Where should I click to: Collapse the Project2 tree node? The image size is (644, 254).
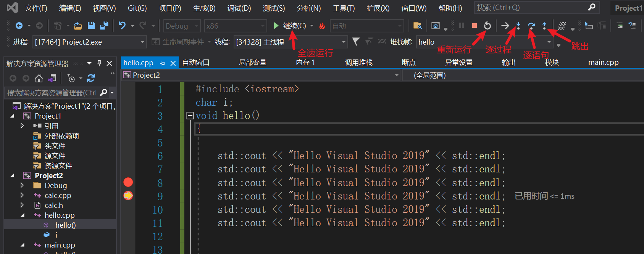point(12,175)
